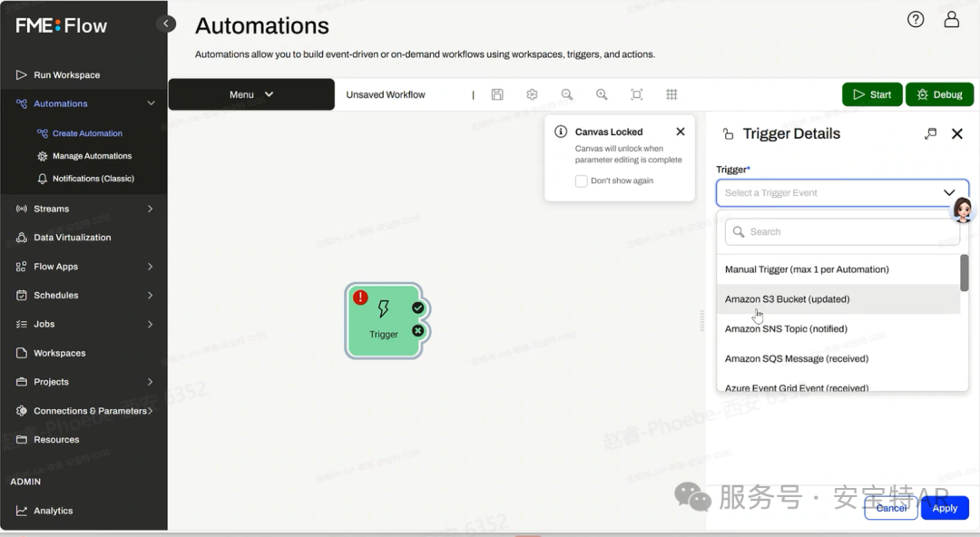Screen dimensions: 980x537
Task: Close the Trigger Details panel
Action: coord(957,133)
